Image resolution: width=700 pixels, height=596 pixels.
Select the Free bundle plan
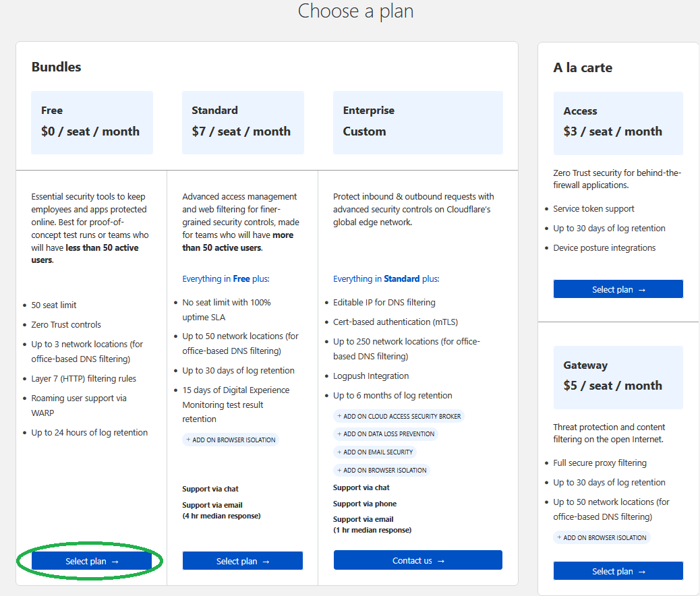[92, 561]
